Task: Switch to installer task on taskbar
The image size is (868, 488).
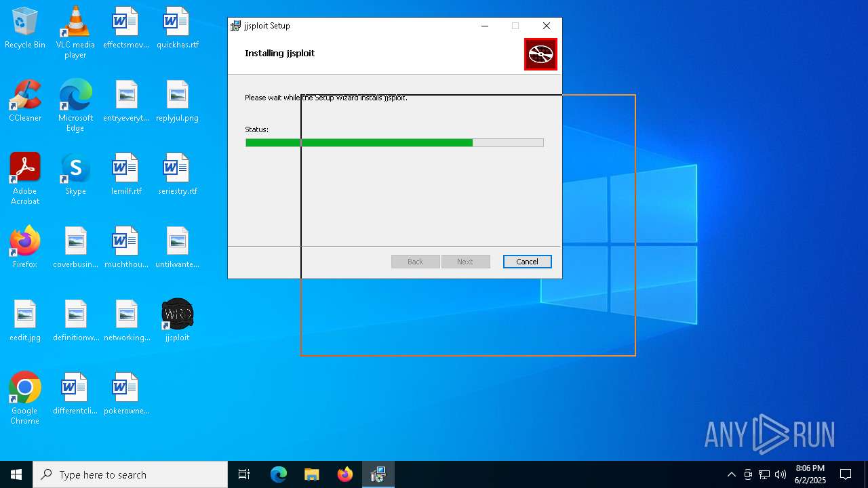Action: [378, 474]
